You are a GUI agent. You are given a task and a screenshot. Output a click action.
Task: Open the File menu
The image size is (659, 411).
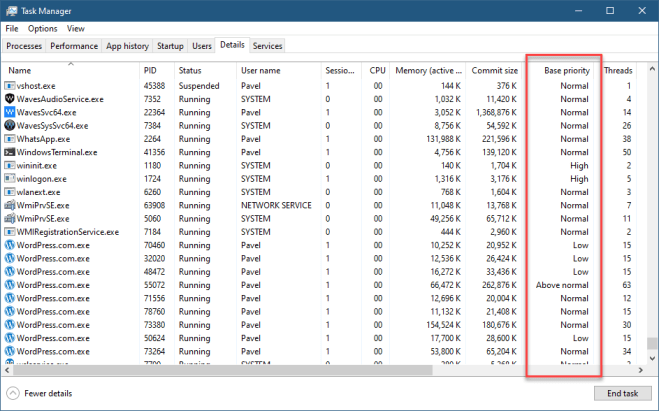tap(12, 29)
